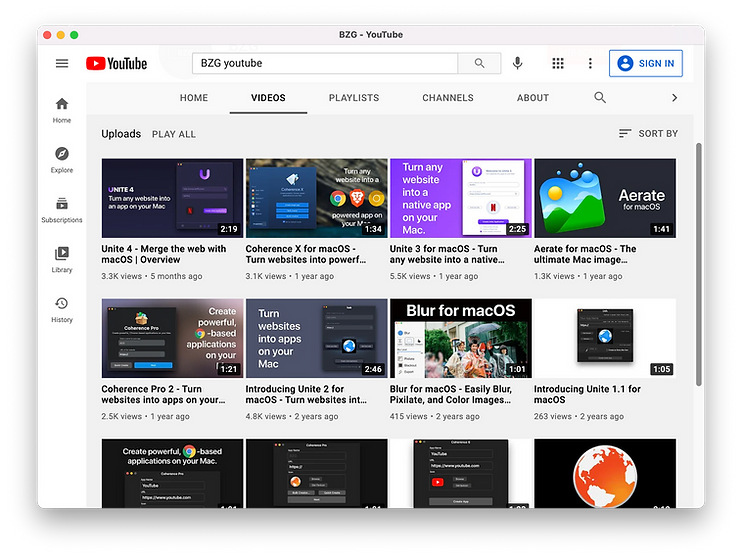Click the '415 views • 2 years ago' text

tap(434, 416)
